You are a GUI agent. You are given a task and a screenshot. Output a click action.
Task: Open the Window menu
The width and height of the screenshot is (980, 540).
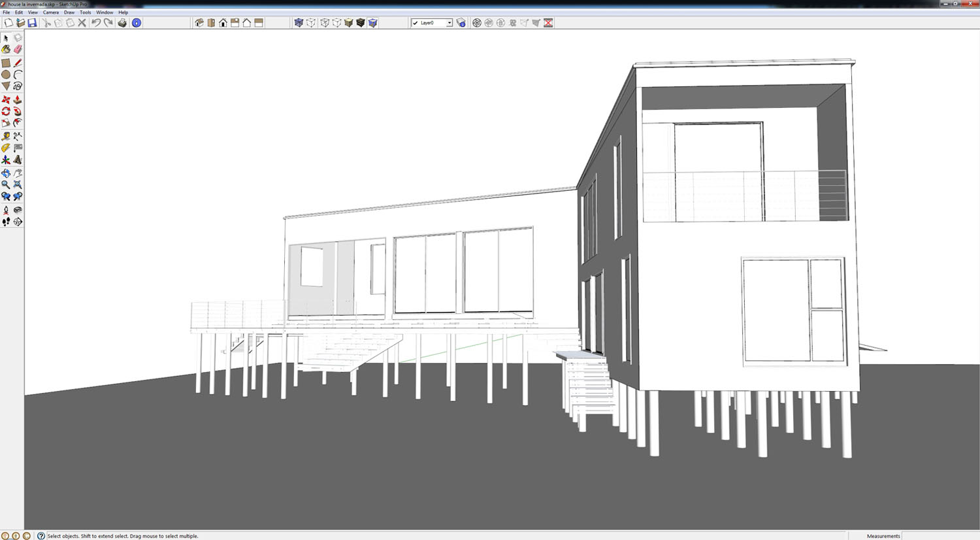[105, 12]
